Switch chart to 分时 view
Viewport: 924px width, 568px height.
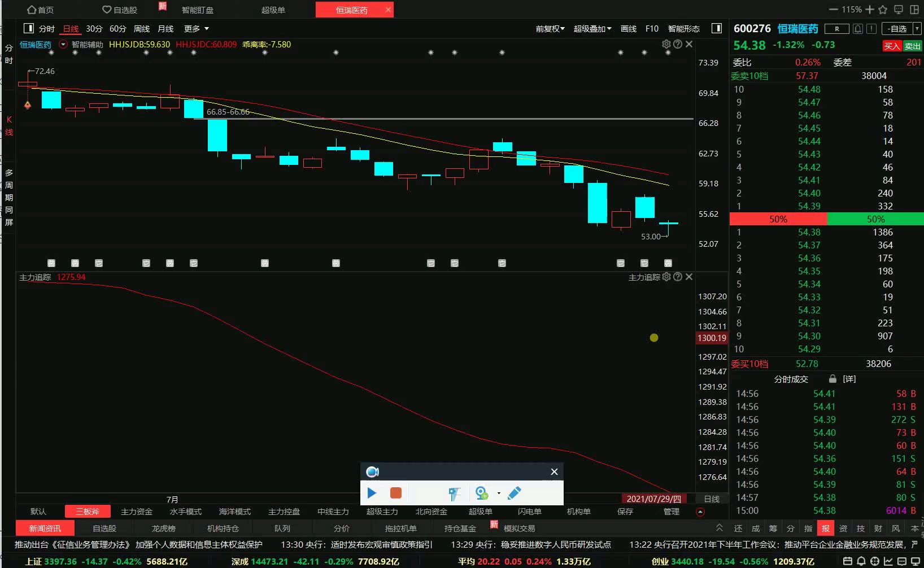coord(47,29)
